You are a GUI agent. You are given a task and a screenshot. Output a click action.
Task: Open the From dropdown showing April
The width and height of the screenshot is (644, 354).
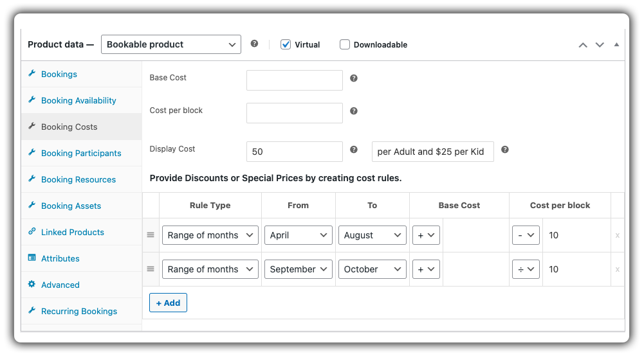298,235
